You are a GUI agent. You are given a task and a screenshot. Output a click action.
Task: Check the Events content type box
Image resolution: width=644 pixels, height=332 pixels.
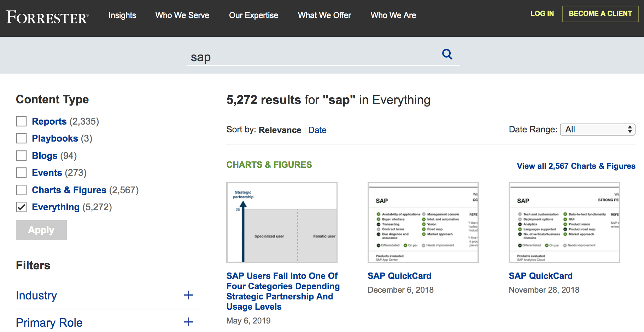(22, 173)
